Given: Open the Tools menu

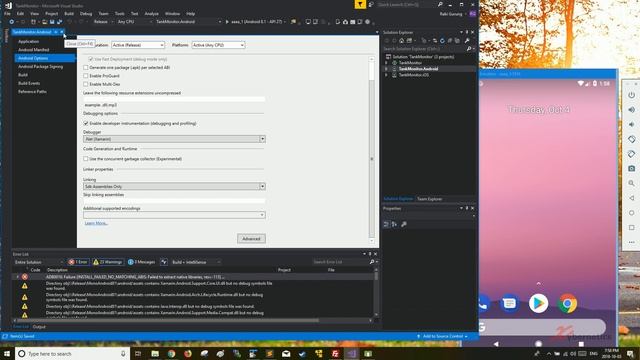Looking at the screenshot, I should pos(120,13).
